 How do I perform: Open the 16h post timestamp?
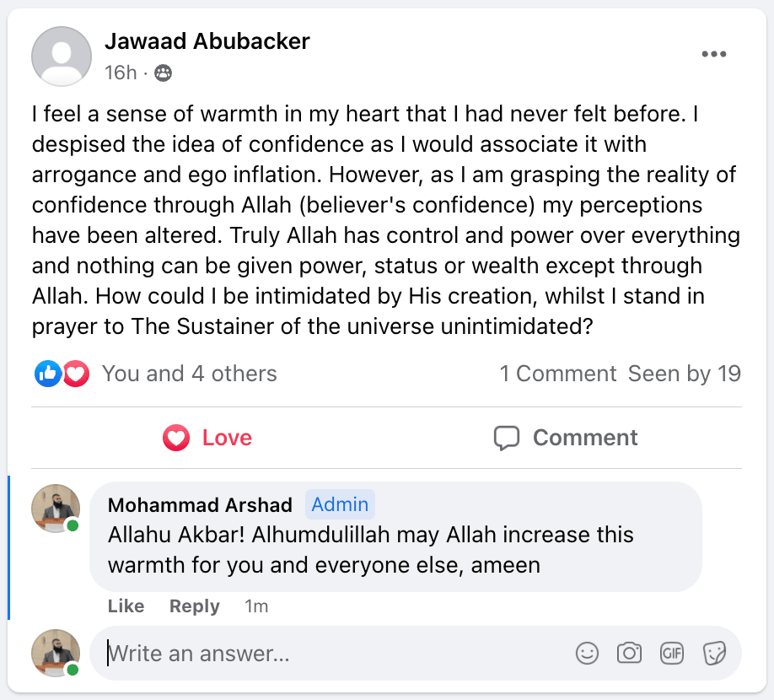121,73
